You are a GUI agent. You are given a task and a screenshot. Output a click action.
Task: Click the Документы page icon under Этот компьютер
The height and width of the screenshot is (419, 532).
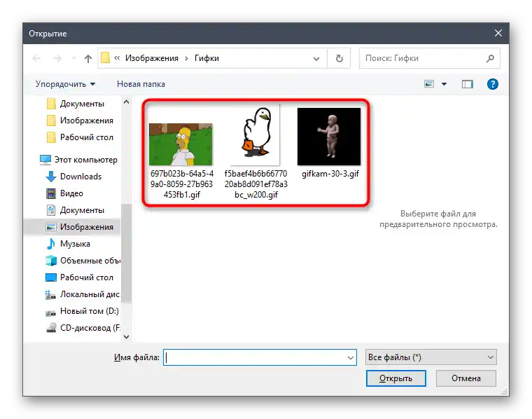[x=51, y=210]
